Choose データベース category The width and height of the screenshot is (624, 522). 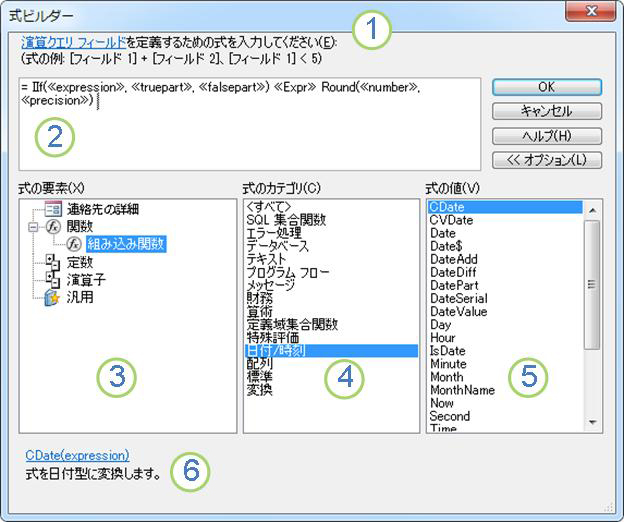(x=331, y=246)
